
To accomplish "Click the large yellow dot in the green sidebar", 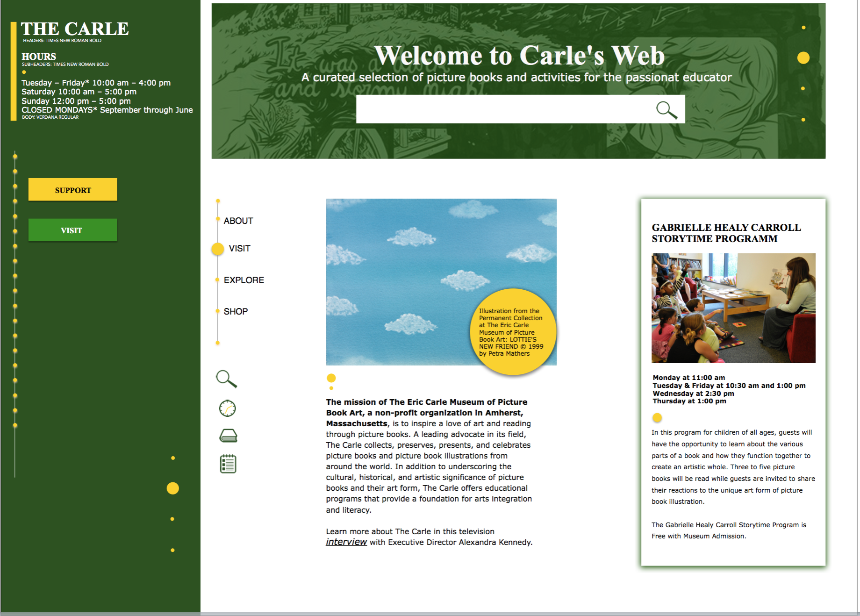I will coord(173,488).
